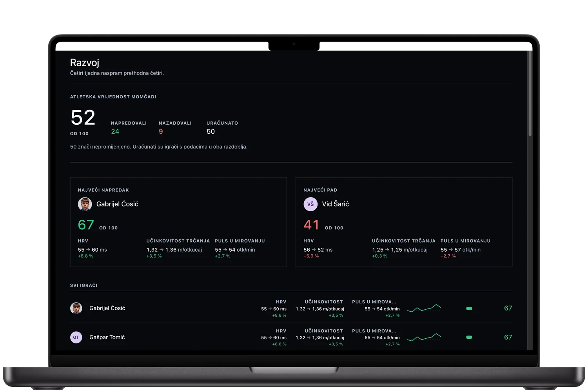
Task: Click Gabrijel Ćosić's photo in the Svi igrači list
Action: (76, 308)
